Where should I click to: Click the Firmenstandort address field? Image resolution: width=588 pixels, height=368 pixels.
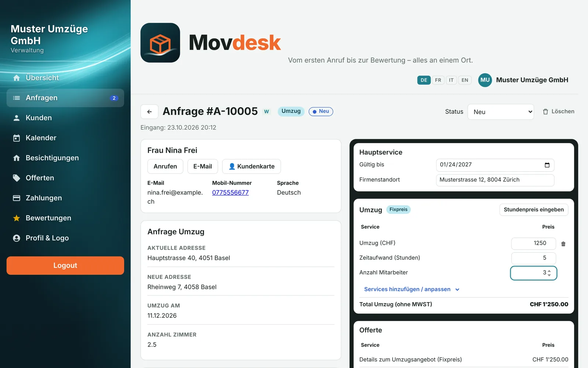(x=495, y=180)
